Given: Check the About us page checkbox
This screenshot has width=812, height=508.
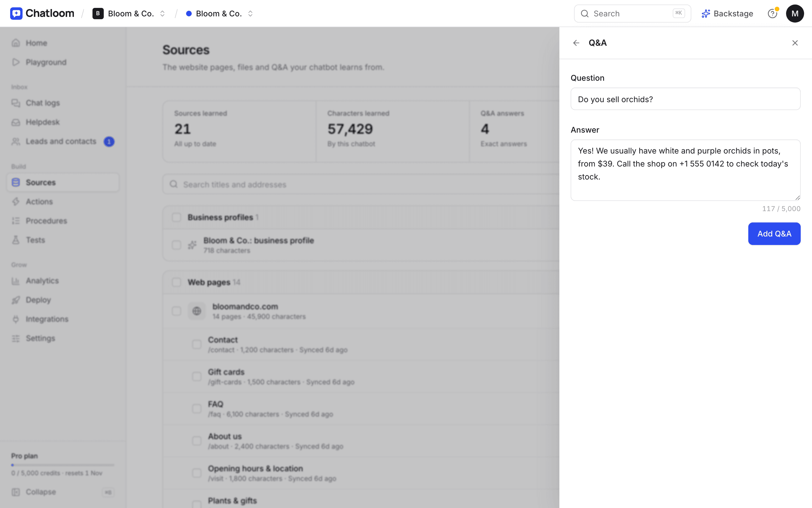Looking at the screenshot, I should [197, 441].
